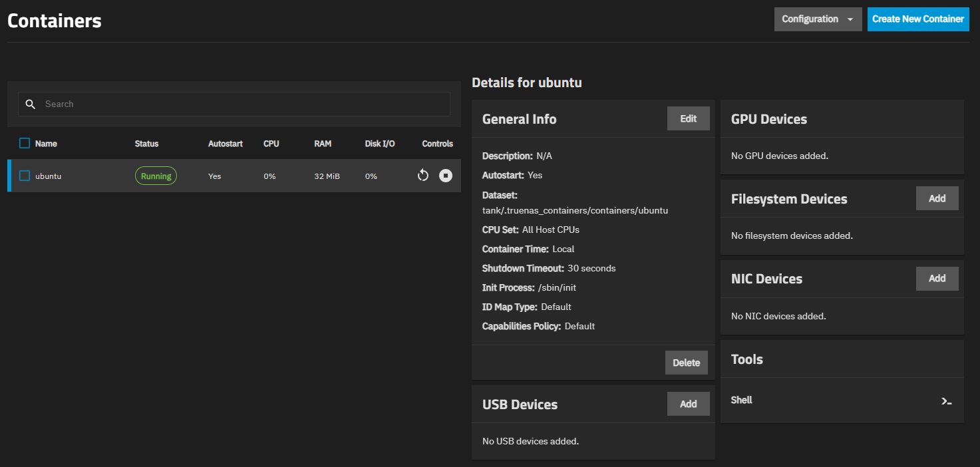The image size is (980, 467).
Task: Click the Running status badge
Action: coord(156,176)
